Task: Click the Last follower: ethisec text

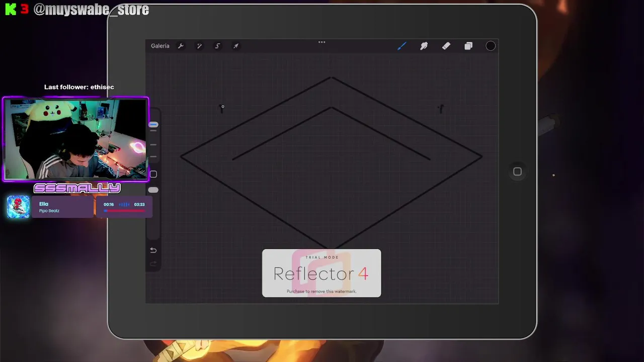Action: click(79, 87)
